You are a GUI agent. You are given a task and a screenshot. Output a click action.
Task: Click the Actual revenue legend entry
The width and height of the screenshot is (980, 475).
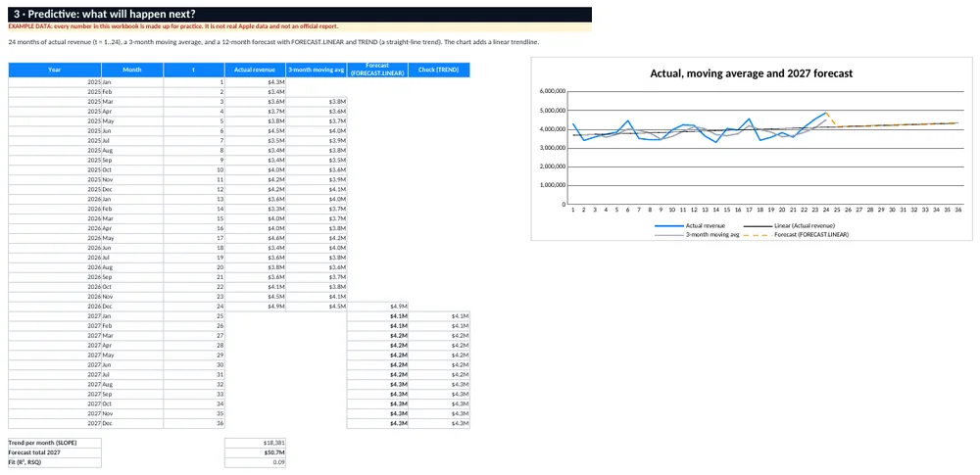click(x=690, y=225)
